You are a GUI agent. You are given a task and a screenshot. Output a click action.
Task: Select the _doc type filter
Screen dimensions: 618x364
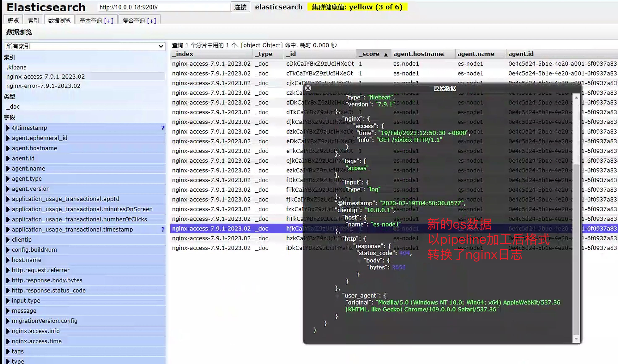tap(13, 107)
